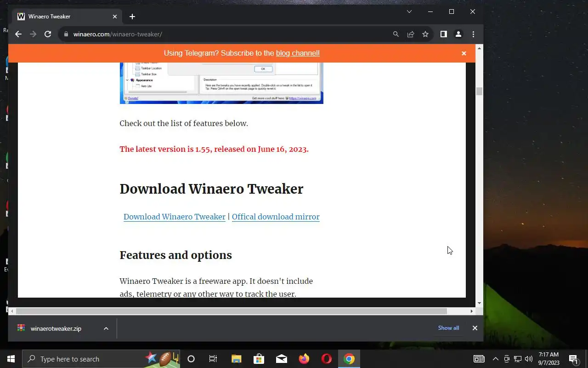Close the Winaero Tweaker tab

(115, 17)
